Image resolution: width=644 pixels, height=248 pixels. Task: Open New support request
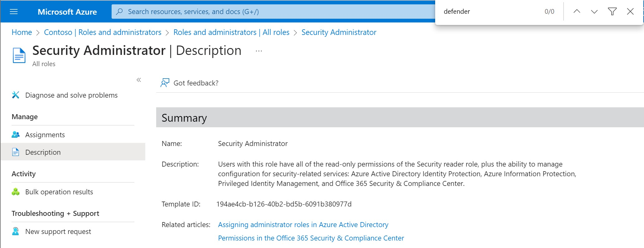(x=58, y=231)
